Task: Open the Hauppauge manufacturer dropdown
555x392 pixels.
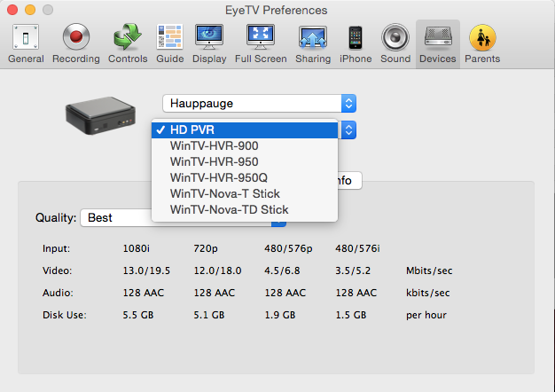Action: coord(259,104)
